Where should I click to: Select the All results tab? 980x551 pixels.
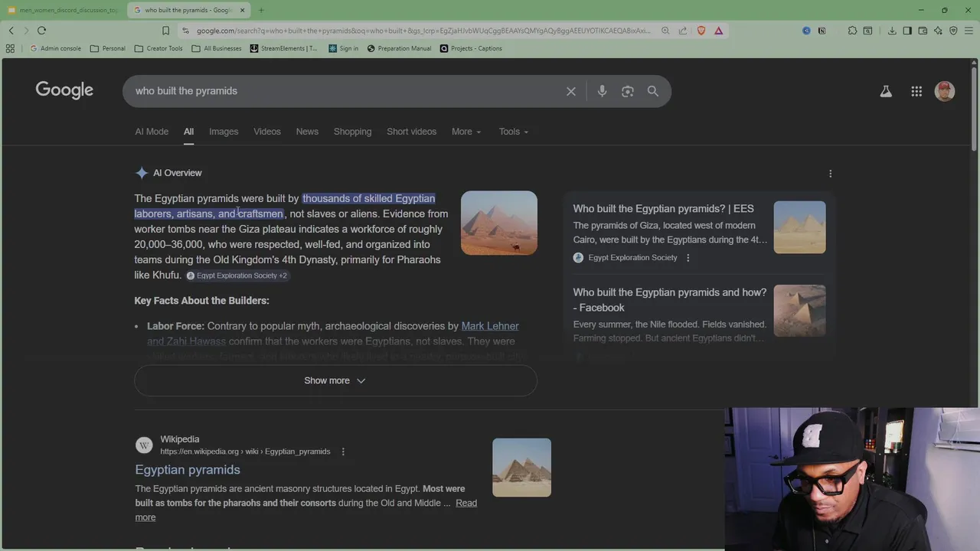pyautogui.click(x=188, y=132)
